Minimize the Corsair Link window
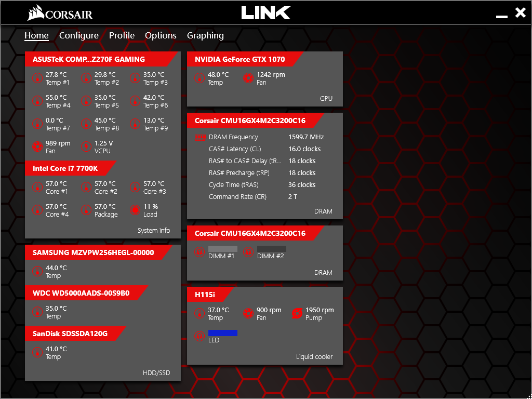532x399 pixels. click(x=502, y=16)
